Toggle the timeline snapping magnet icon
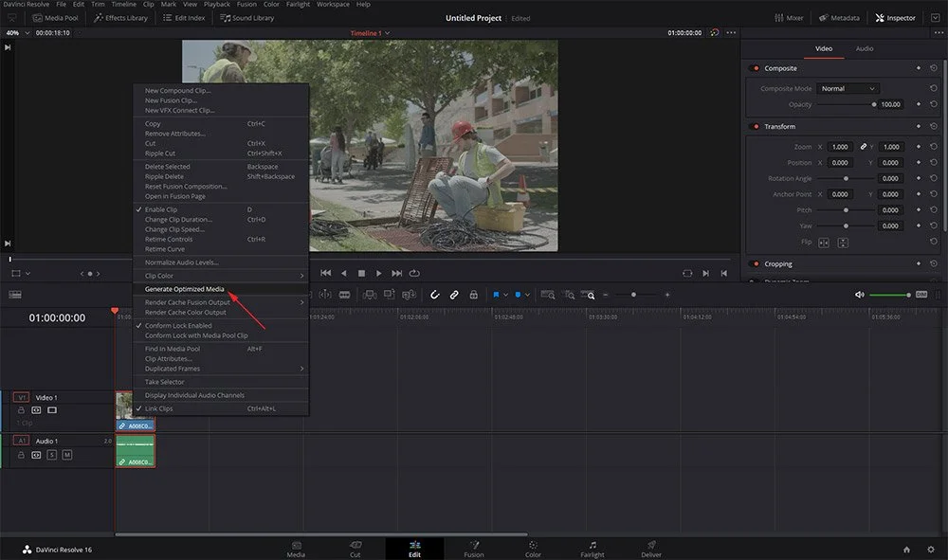The width and height of the screenshot is (948, 560). tap(435, 295)
